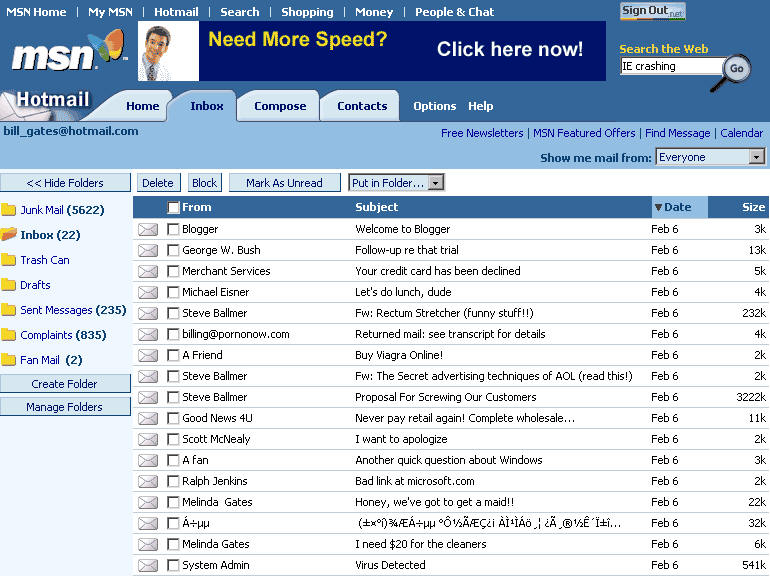770x576 pixels.
Task: Click envelope icon for Good News 4U
Action: 148,418
